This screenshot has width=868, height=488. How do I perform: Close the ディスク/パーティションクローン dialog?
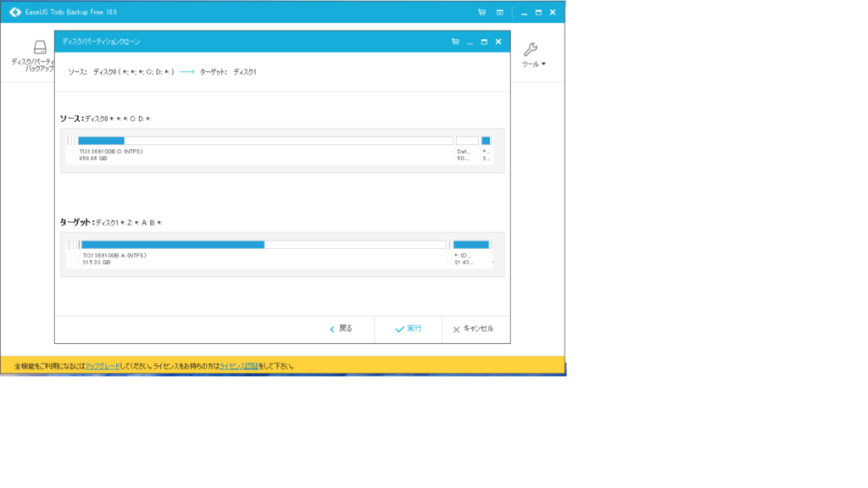(498, 42)
